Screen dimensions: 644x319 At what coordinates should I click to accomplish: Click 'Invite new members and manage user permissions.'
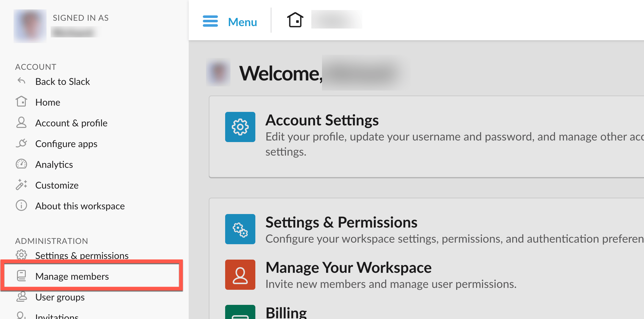point(391,284)
